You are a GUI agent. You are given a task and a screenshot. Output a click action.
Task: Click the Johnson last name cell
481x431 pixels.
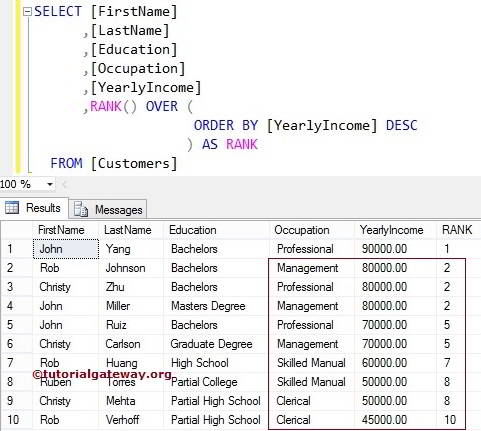pyautogui.click(x=131, y=268)
